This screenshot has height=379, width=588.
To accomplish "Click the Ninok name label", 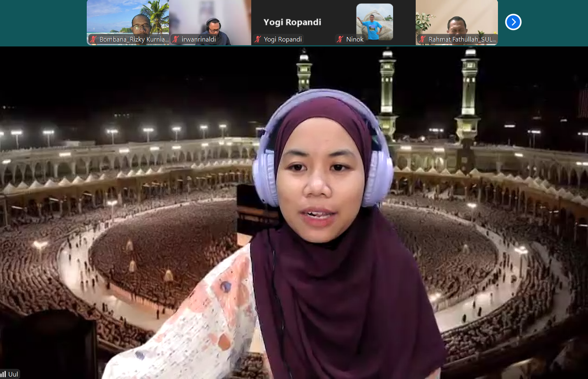I will click(355, 39).
